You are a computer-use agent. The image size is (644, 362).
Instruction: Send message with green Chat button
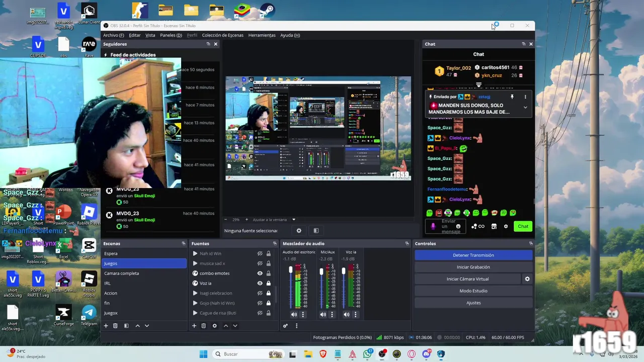pyautogui.click(x=523, y=226)
